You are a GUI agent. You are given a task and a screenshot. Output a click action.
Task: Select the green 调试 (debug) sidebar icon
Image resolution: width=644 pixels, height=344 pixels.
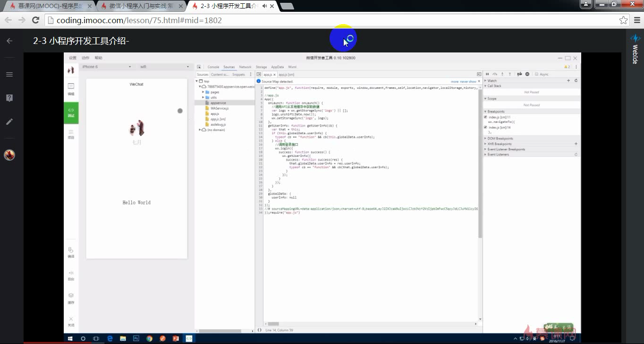[71, 112]
